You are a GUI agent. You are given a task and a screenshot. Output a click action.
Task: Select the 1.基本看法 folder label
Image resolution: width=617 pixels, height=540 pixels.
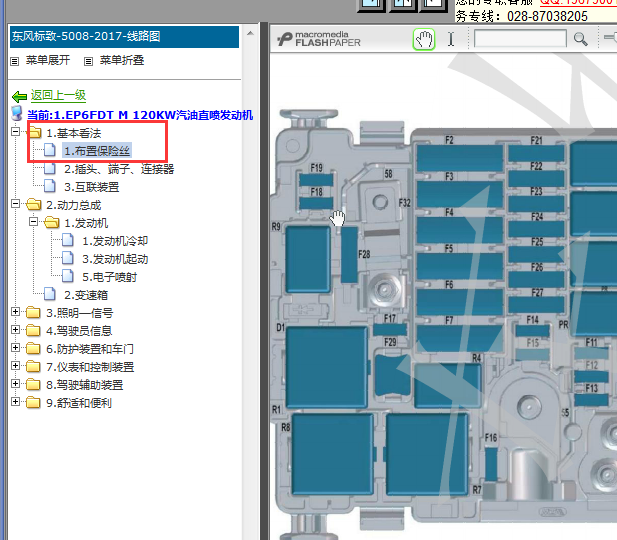coord(74,133)
